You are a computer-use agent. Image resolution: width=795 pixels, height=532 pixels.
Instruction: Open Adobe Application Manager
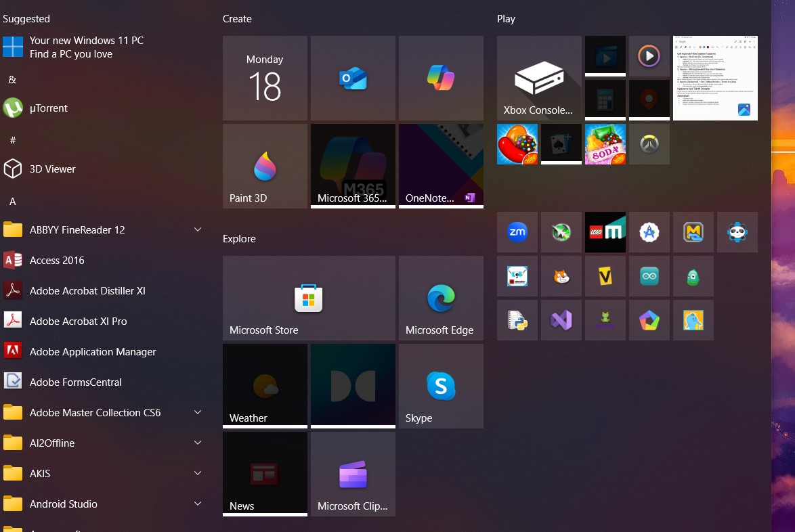103,352
